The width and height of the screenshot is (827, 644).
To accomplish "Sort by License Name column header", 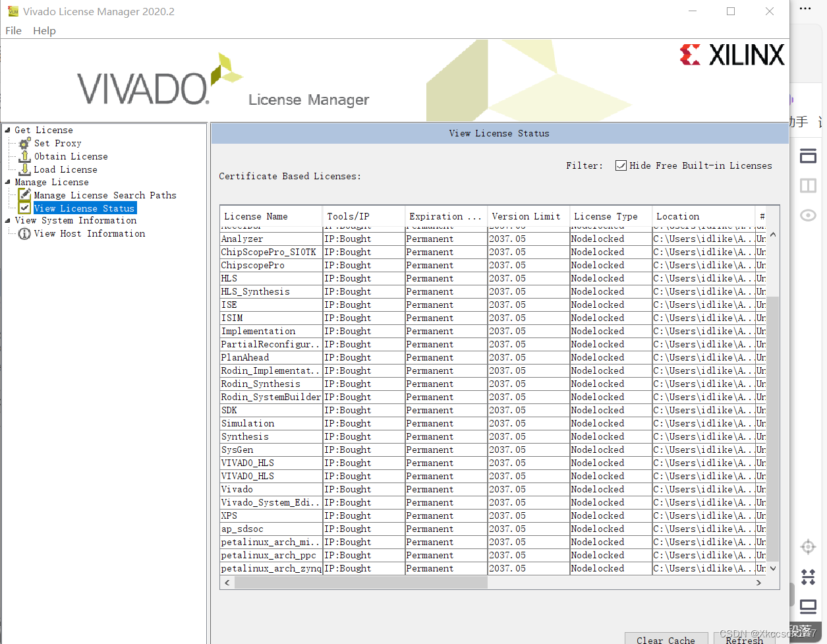I will point(271,216).
